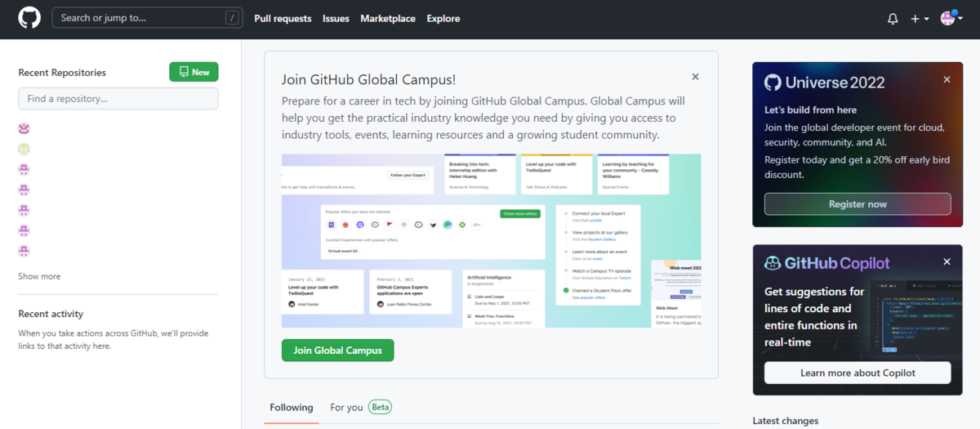
Task: Dismiss the Global Campus banner
Action: click(695, 77)
